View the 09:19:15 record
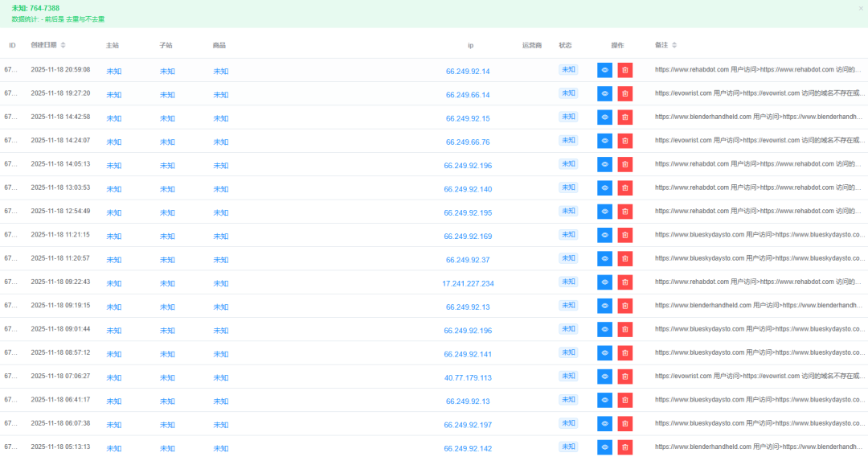This screenshot has height=457, width=868. click(604, 306)
